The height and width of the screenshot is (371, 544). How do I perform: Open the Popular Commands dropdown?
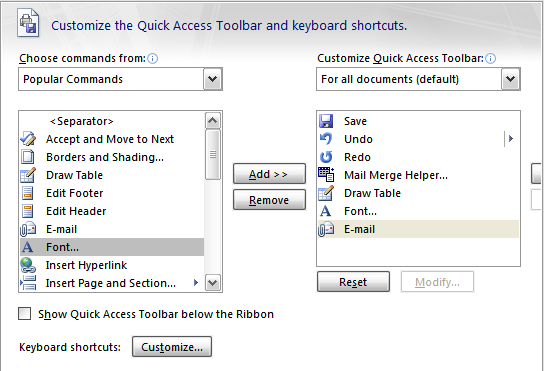(x=212, y=79)
